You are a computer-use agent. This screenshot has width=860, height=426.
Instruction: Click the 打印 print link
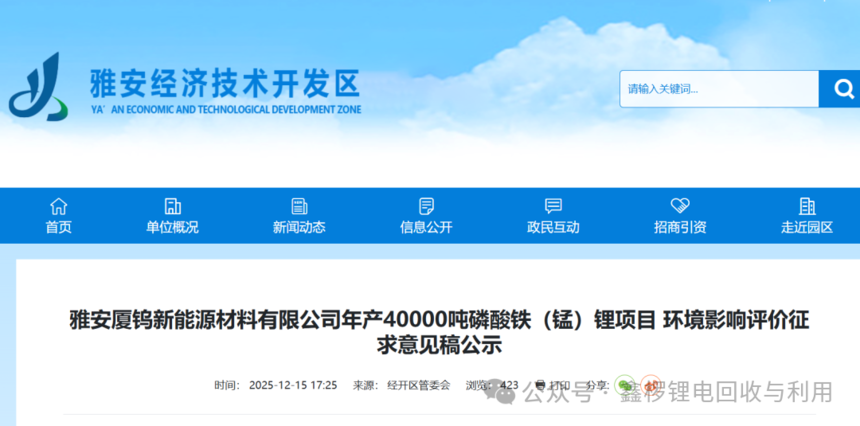(553, 385)
